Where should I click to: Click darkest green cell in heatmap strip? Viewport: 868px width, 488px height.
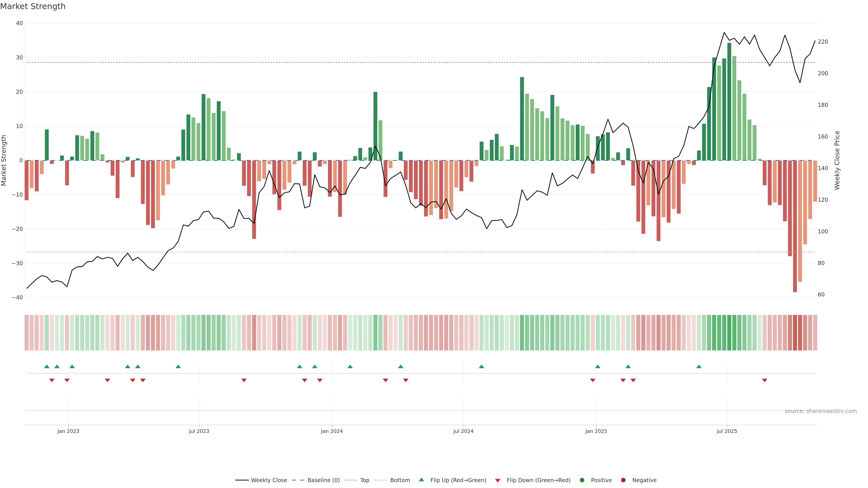(x=729, y=333)
